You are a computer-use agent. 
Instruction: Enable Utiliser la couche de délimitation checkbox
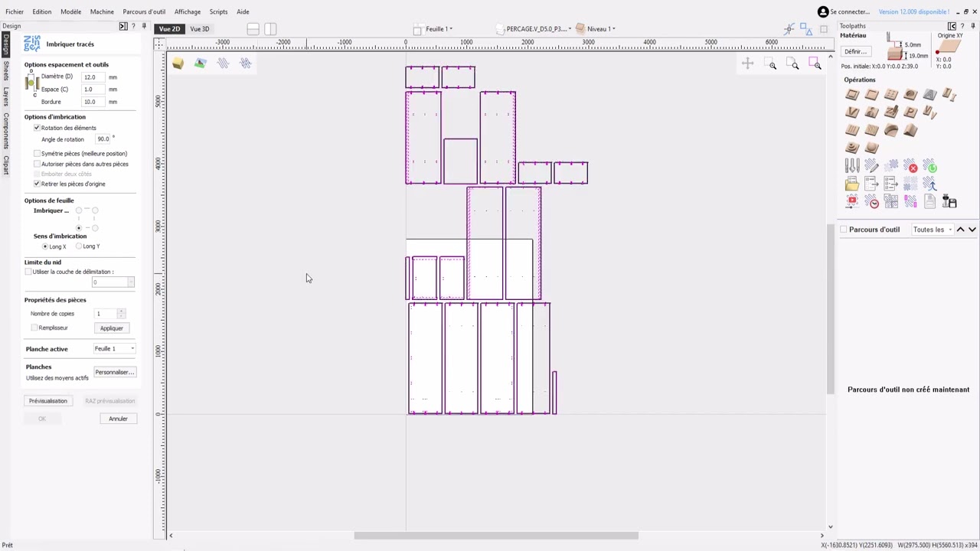coord(28,272)
